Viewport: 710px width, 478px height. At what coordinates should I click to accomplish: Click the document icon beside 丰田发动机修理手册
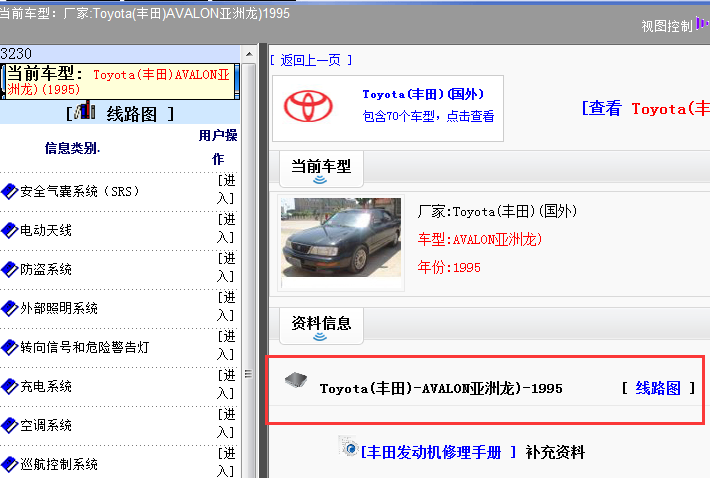pos(349,446)
